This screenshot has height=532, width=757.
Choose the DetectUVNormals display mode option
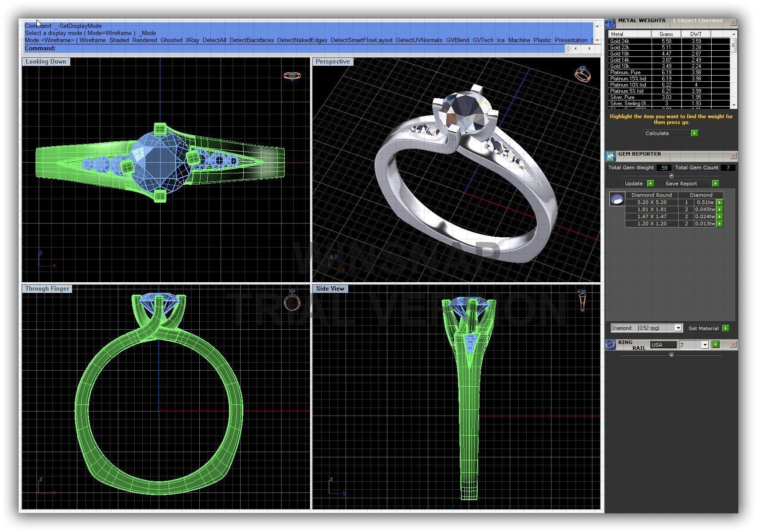[x=419, y=40]
